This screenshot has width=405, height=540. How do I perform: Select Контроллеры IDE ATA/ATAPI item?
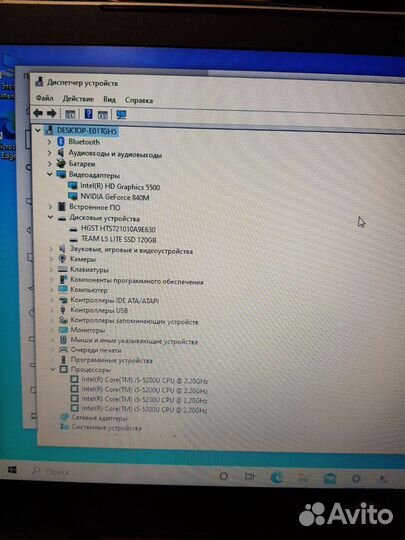115,300
